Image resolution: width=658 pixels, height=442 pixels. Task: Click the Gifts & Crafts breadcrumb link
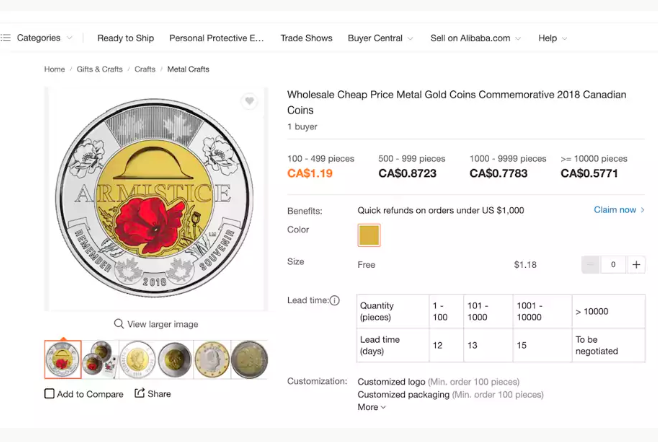pos(99,69)
